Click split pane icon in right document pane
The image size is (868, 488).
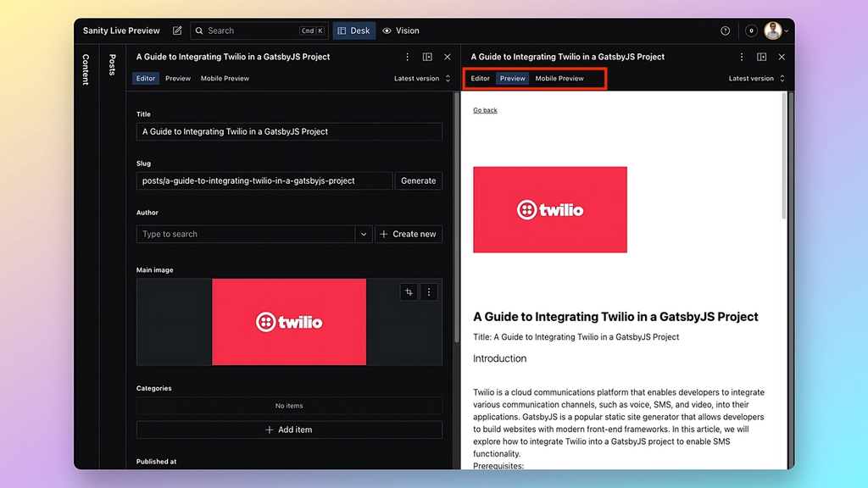762,57
